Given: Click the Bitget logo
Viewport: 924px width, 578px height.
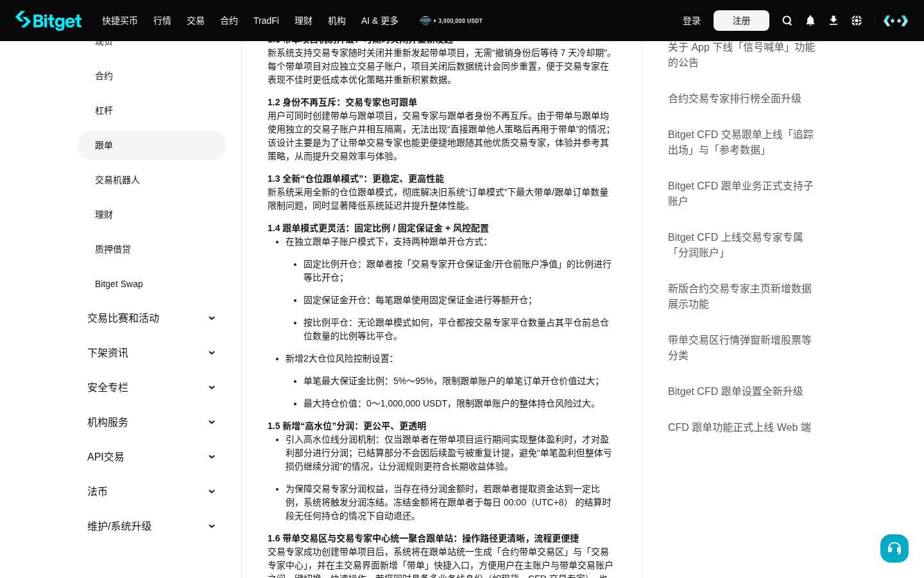Looking at the screenshot, I should [x=49, y=21].
